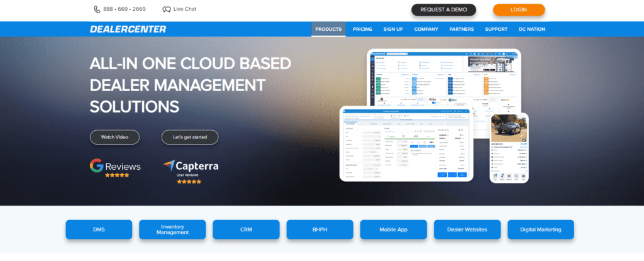
Task: Go to the Sign Up page
Action: (393, 29)
